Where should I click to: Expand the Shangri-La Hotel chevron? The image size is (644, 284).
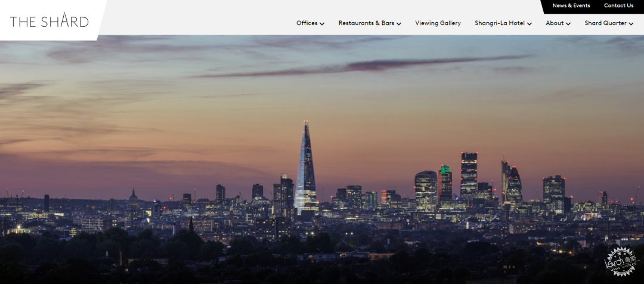(x=530, y=24)
